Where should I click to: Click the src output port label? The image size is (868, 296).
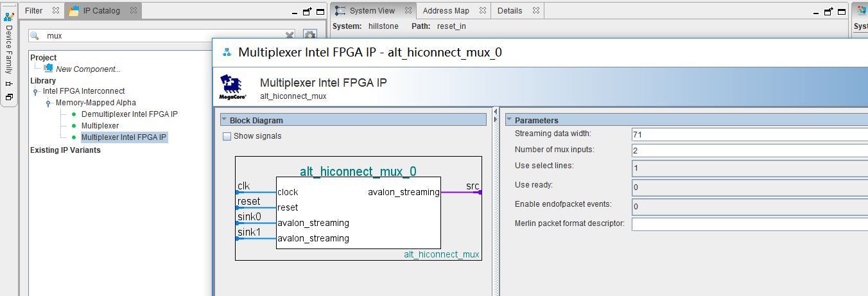(473, 186)
